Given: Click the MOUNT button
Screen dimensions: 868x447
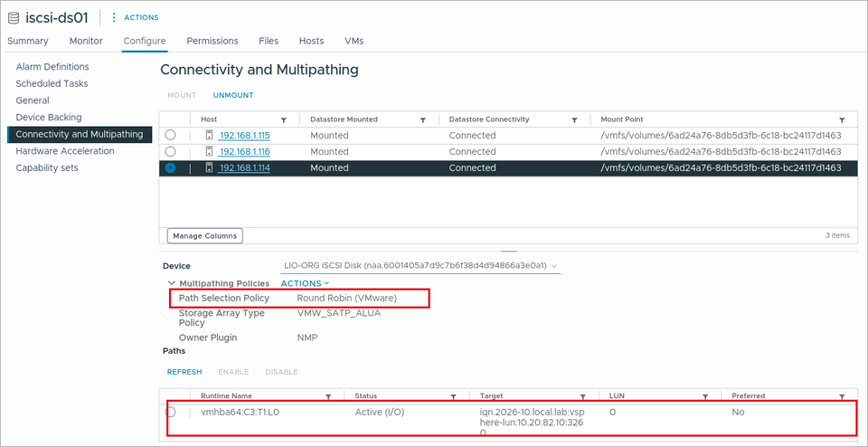Looking at the screenshot, I should click(182, 95).
